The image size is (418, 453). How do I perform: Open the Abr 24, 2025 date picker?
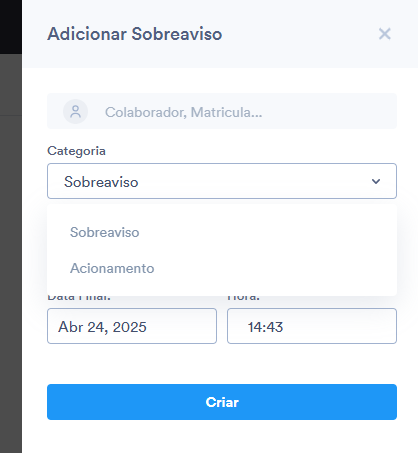[132, 326]
